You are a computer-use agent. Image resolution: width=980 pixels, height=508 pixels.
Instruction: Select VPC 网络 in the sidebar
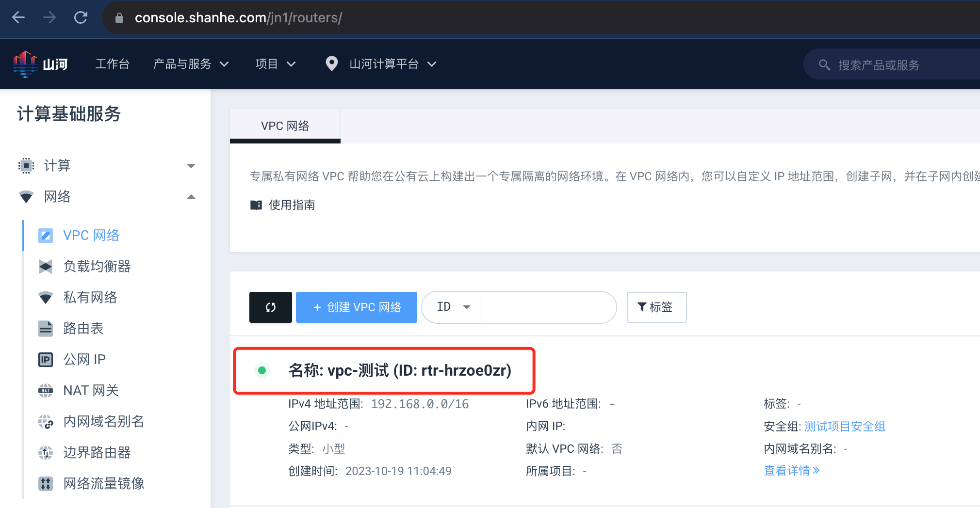[x=91, y=236]
